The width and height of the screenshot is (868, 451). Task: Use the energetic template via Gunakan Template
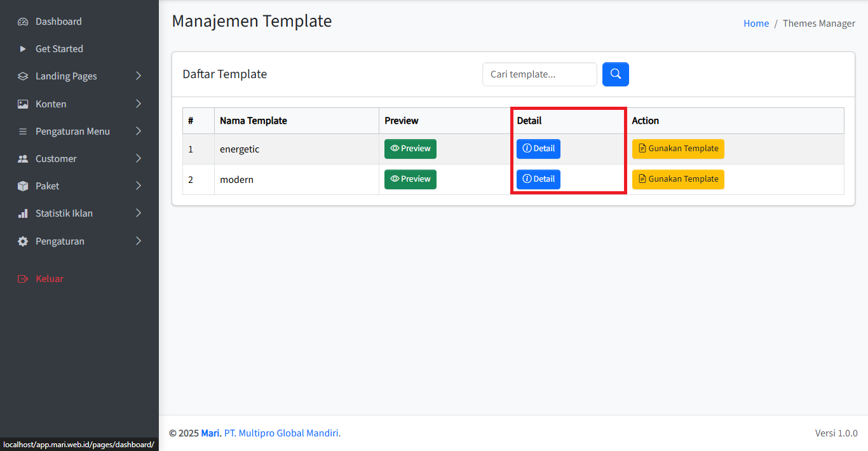677,149
